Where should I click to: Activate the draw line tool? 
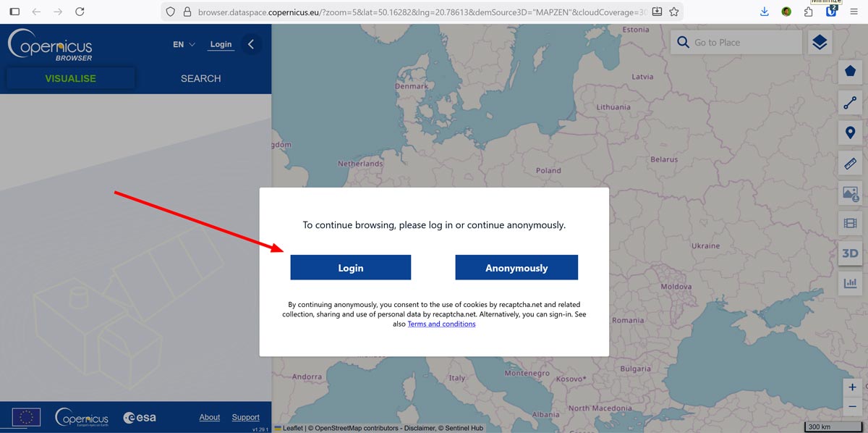tap(850, 103)
